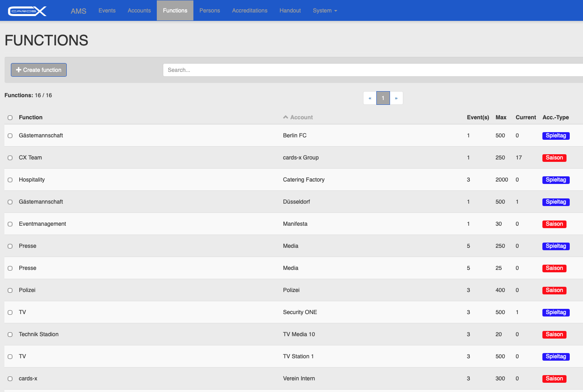Click Saison badge in Manifesta row
This screenshot has height=392, width=583.
tap(554, 224)
